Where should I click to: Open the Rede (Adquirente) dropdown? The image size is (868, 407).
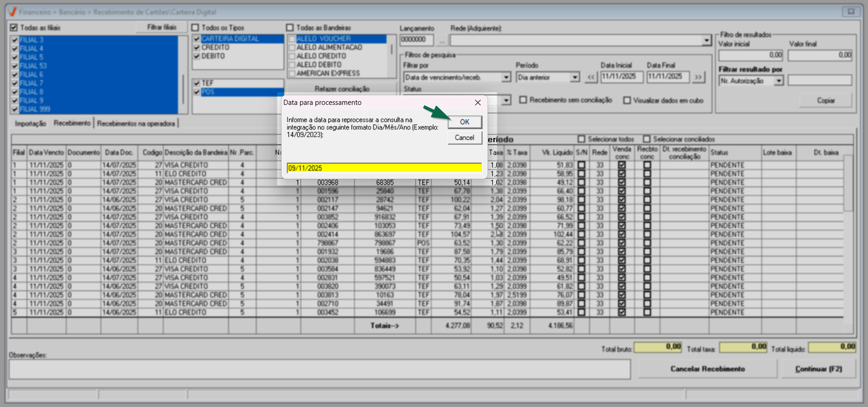point(706,41)
